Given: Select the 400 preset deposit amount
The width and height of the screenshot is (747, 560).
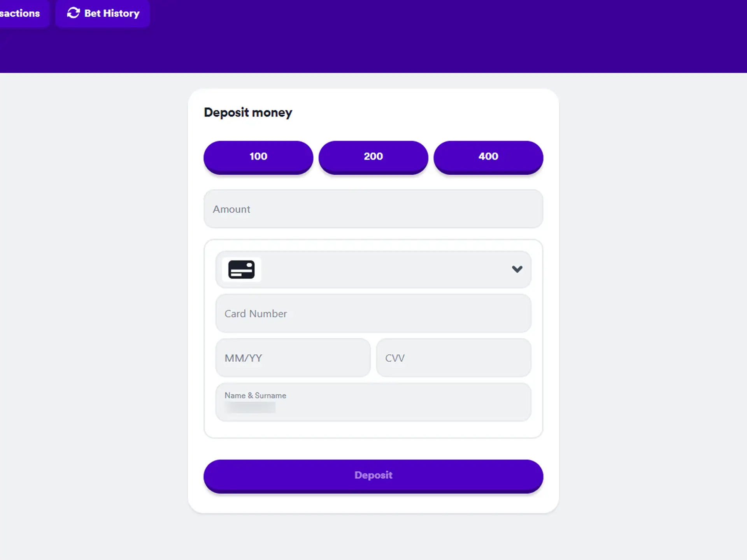Looking at the screenshot, I should 488,156.
